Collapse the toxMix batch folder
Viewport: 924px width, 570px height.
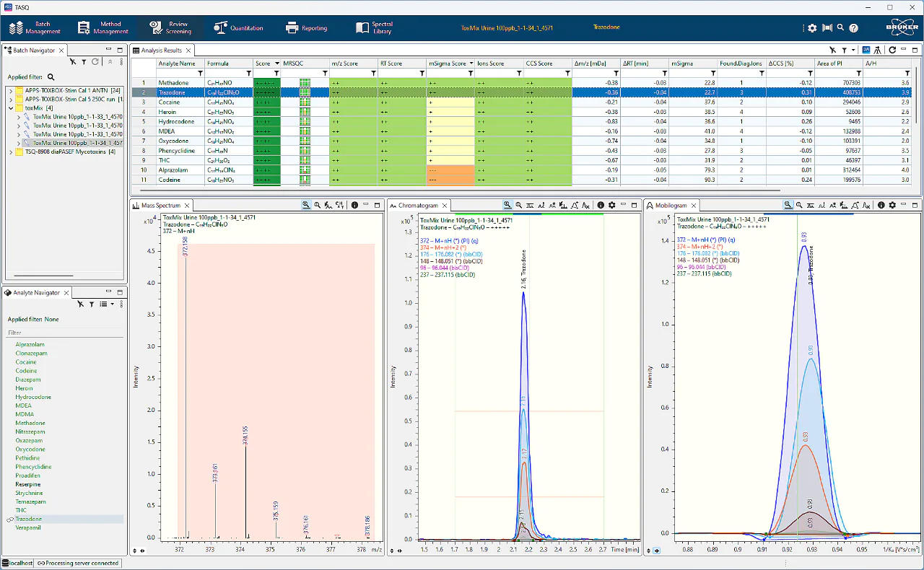click(x=11, y=108)
